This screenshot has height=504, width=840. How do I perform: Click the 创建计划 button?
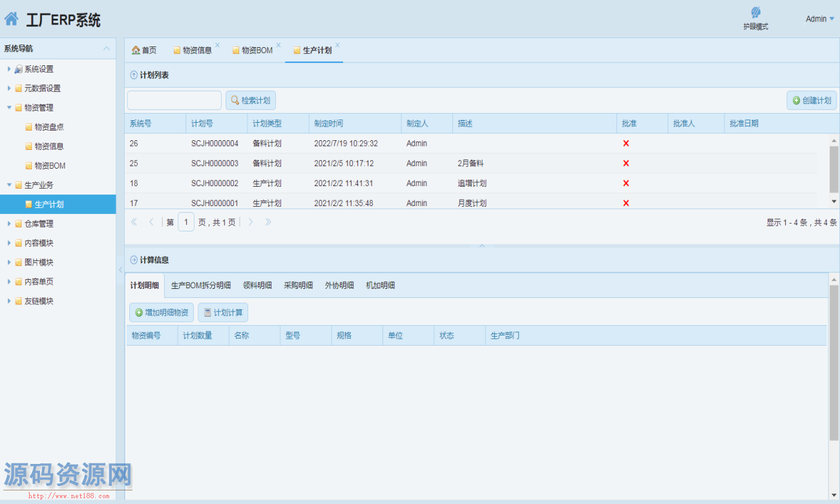[812, 100]
